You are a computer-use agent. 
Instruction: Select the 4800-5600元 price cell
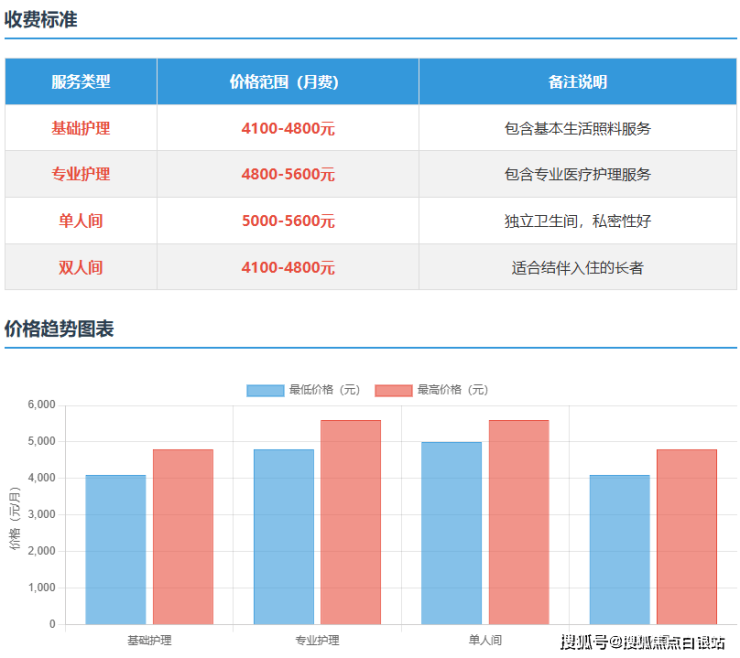point(288,174)
